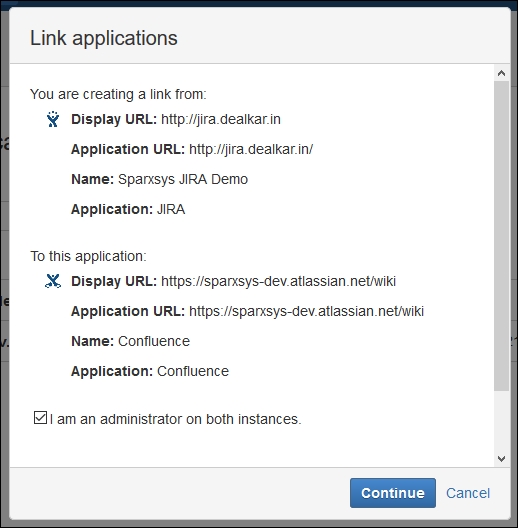Click the 'I am an administrator' label text
Viewport: 518px width, 528px height.
click(175, 419)
